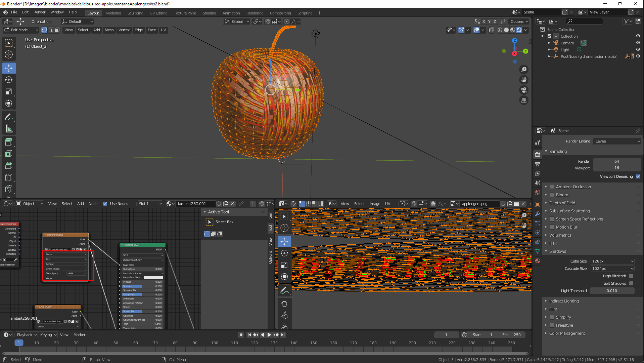Activate the Annotate pencil tool
644x363 pixels.
tap(9, 117)
